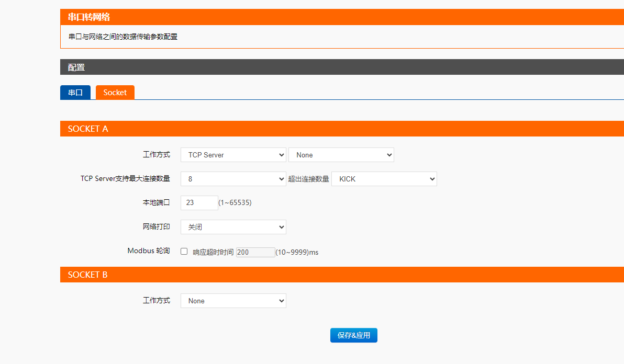This screenshot has width=624, height=364.
Task: Click the 本地端口 field containing 23
Action: point(199,203)
